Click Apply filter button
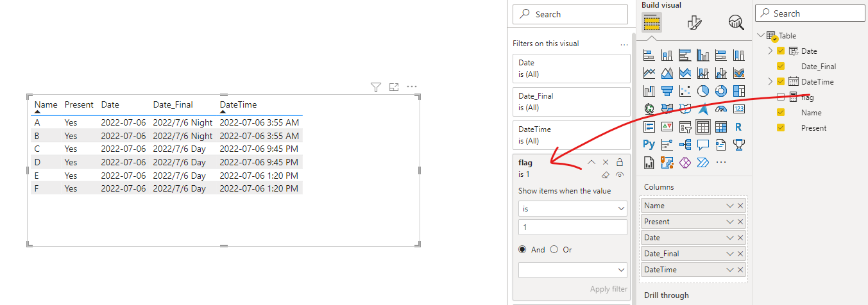This screenshot has width=868, height=305. pyautogui.click(x=609, y=289)
